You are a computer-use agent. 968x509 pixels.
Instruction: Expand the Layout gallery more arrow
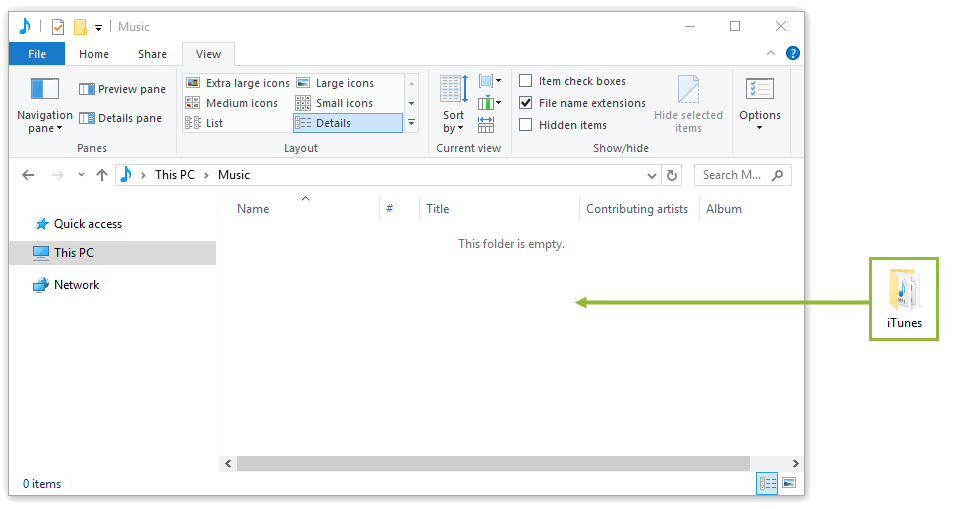[x=411, y=122]
